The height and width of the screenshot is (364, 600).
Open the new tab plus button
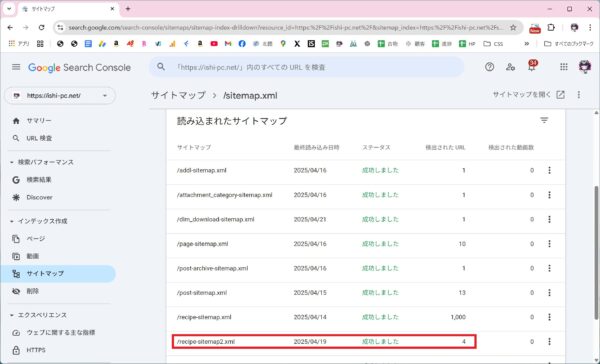click(x=128, y=9)
